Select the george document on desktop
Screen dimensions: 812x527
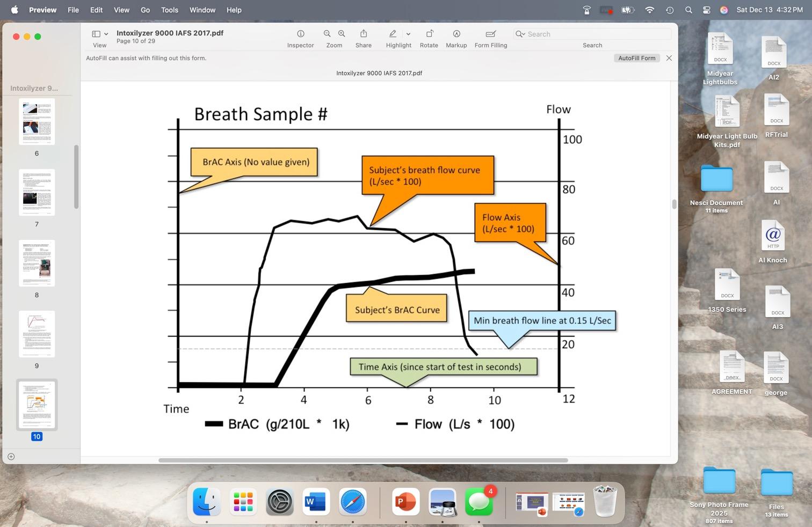(776, 374)
